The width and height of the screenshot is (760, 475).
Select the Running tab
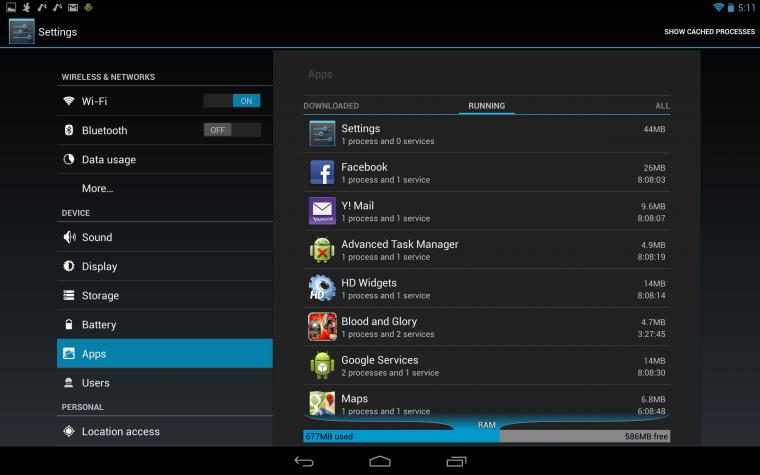pyautogui.click(x=487, y=106)
